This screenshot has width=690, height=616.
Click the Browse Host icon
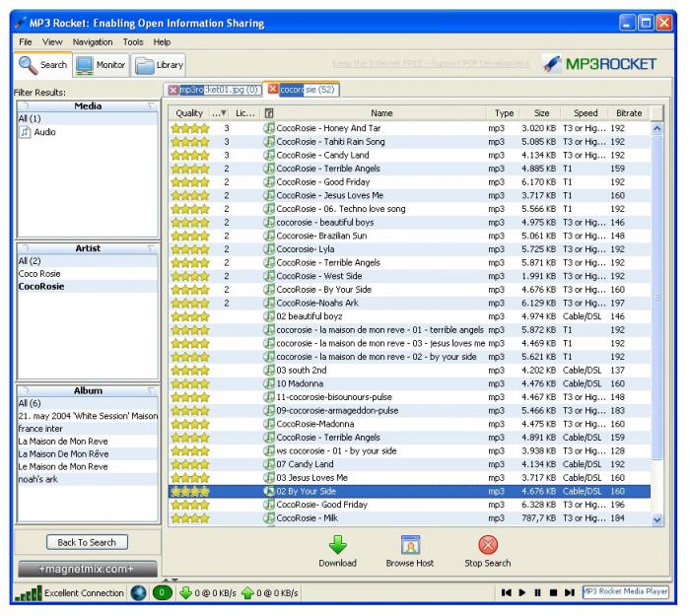tap(410, 545)
